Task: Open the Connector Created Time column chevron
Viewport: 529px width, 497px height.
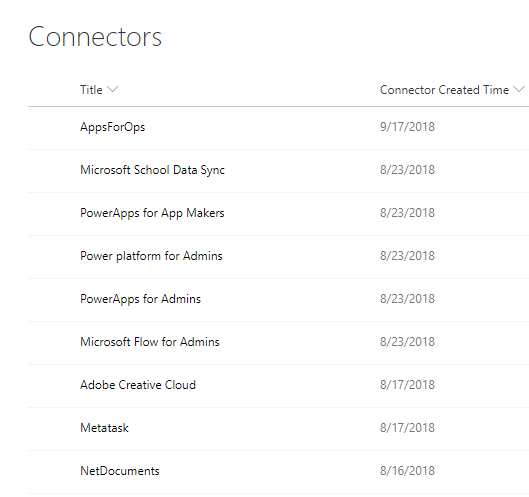Action: coord(519,89)
